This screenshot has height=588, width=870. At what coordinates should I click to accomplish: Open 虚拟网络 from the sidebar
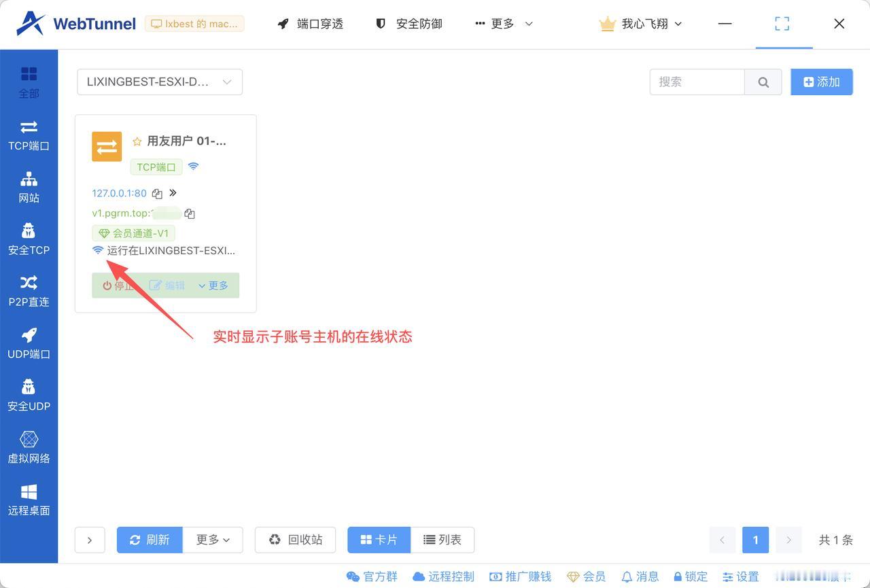click(29, 448)
